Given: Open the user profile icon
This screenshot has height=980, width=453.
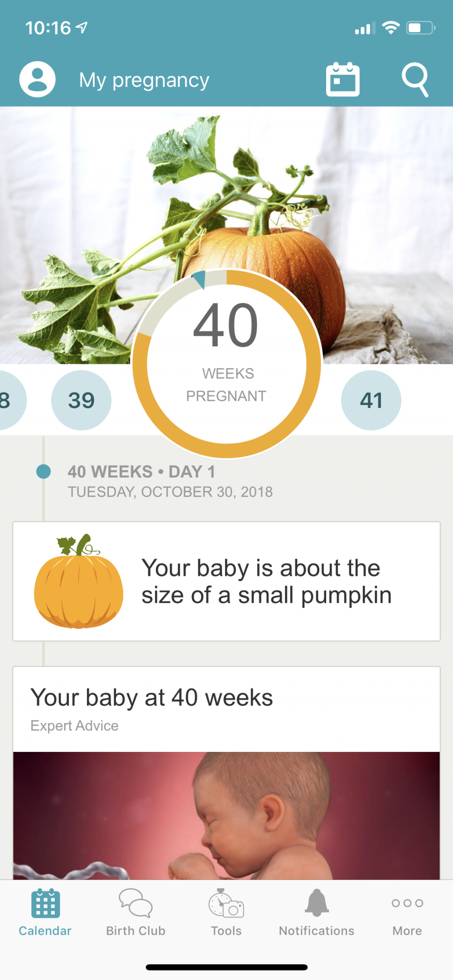Looking at the screenshot, I should click(37, 79).
